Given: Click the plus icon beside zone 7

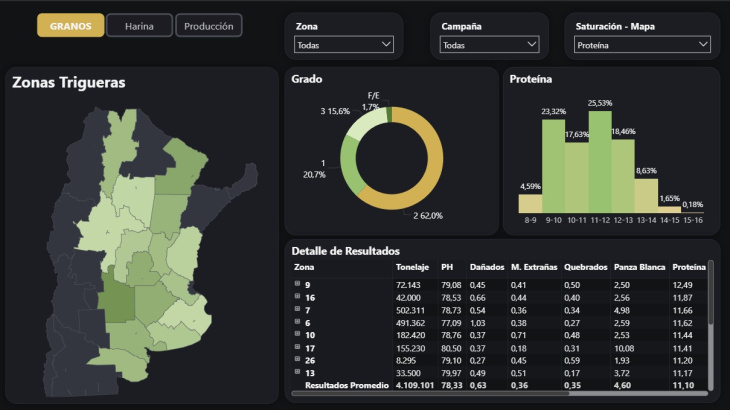Looking at the screenshot, I should coord(297,310).
